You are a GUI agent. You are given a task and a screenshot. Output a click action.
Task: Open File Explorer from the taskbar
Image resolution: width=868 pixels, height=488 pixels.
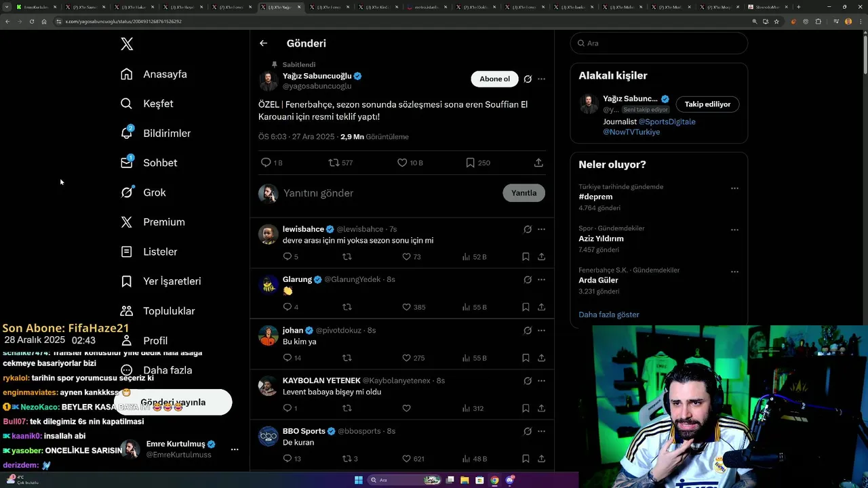coord(465,480)
